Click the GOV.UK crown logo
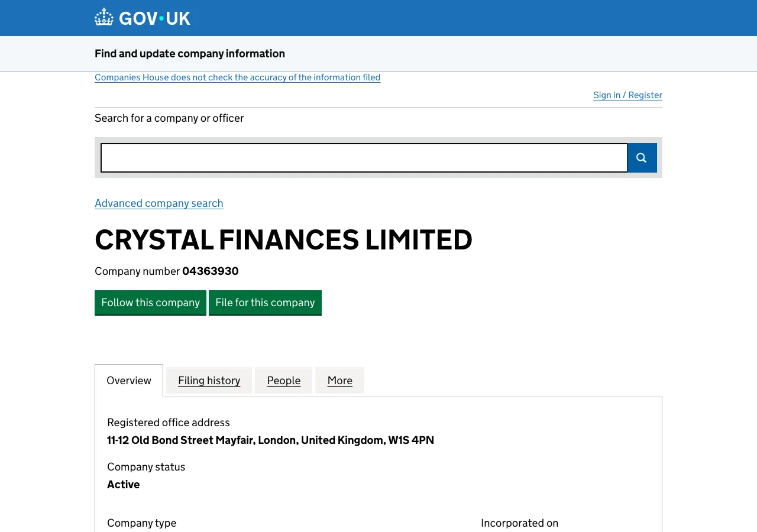757x532 pixels. (103, 17)
